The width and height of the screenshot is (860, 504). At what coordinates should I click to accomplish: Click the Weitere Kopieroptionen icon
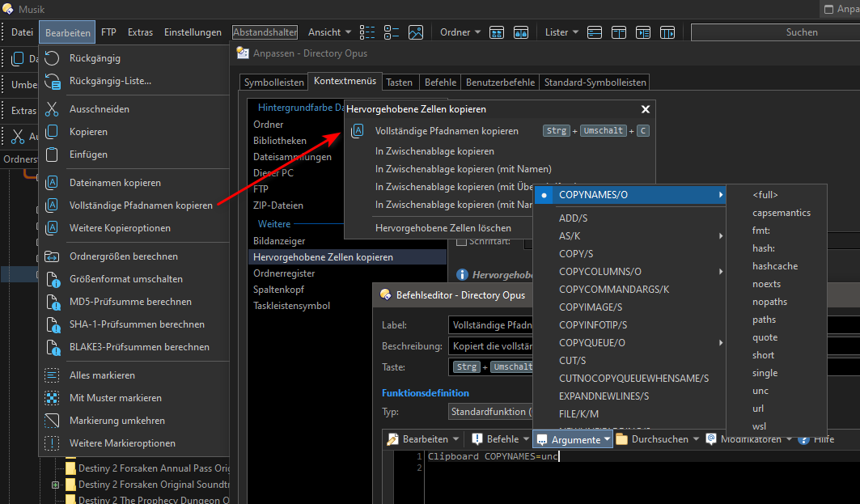point(52,227)
